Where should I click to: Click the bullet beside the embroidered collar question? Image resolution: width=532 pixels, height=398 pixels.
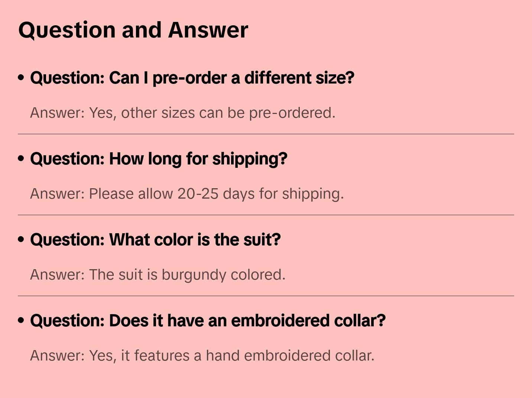[x=21, y=320]
